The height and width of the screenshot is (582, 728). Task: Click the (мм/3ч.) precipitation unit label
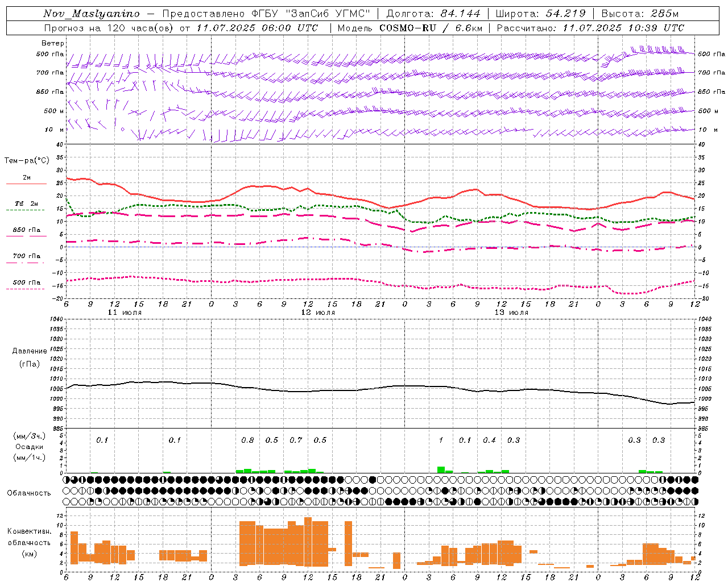pyautogui.click(x=30, y=436)
